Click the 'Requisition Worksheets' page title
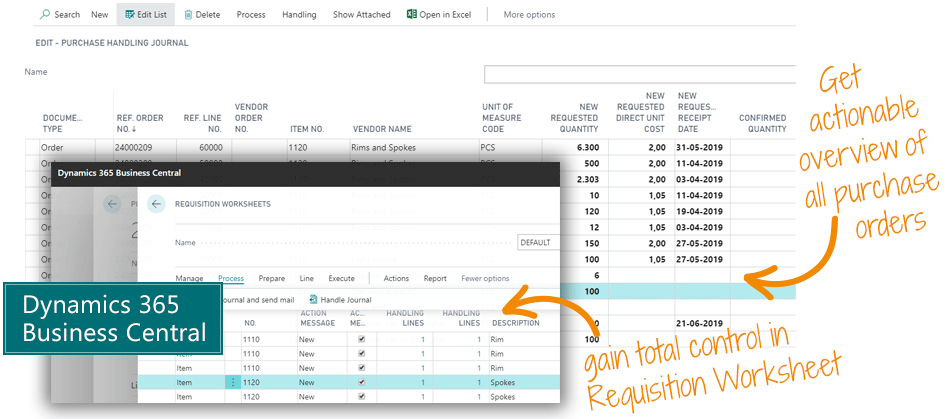 point(222,204)
